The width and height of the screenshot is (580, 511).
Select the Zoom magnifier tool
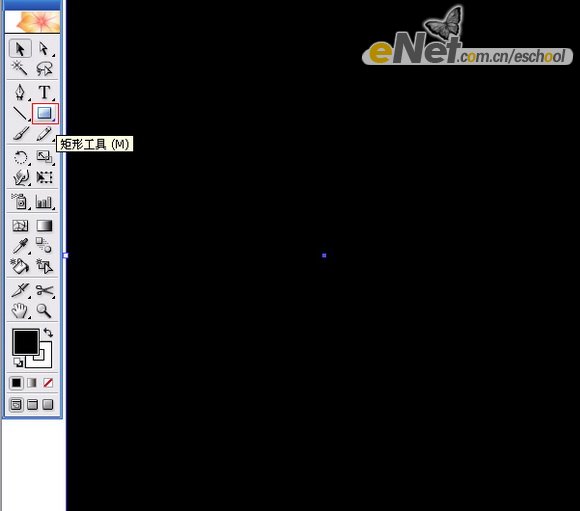pyautogui.click(x=44, y=311)
